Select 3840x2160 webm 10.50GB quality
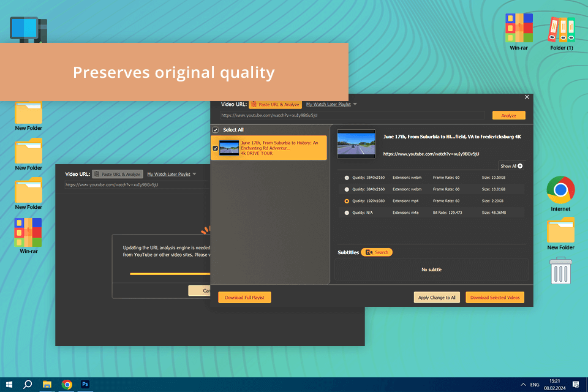This screenshot has width=588, height=392. point(347,178)
